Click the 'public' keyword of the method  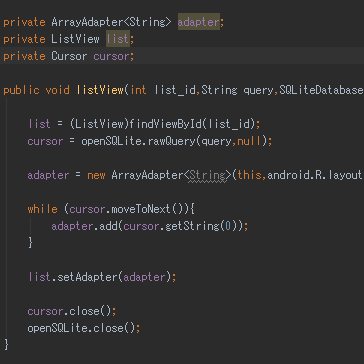click(21, 90)
